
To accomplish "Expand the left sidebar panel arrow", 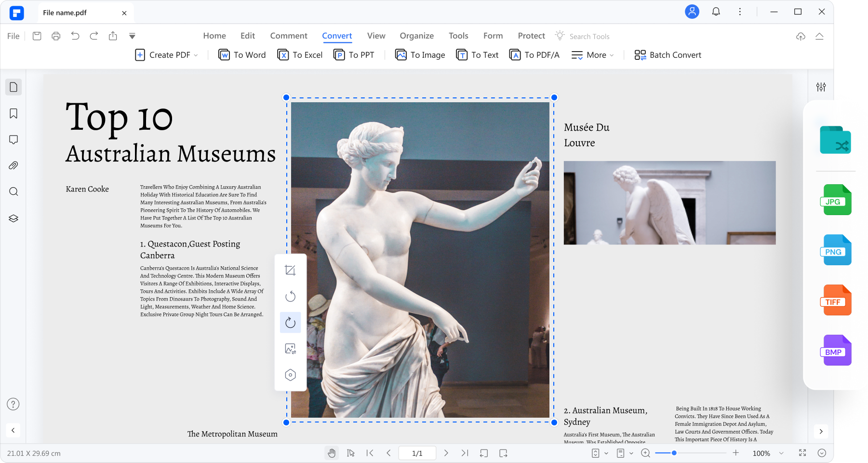I will tap(13, 430).
